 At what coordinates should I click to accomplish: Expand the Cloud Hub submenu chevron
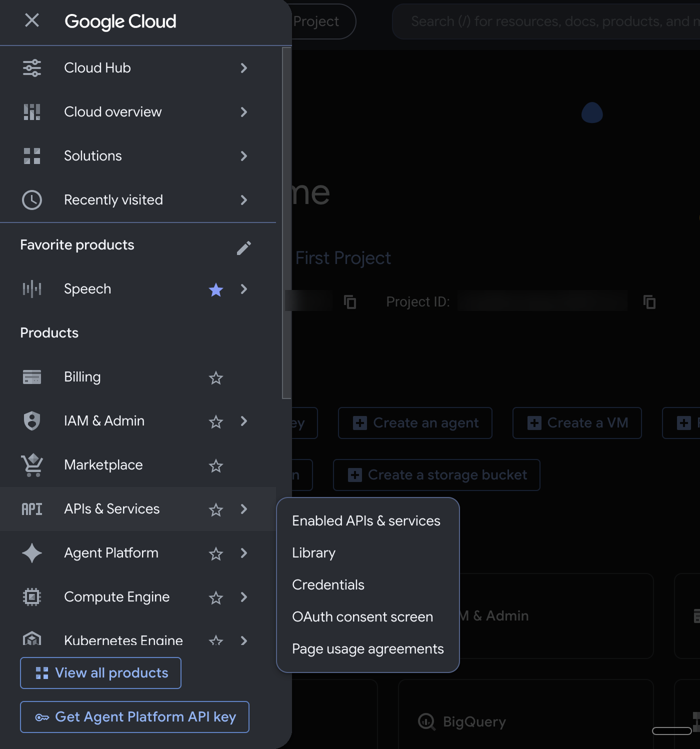(x=244, y=68)
